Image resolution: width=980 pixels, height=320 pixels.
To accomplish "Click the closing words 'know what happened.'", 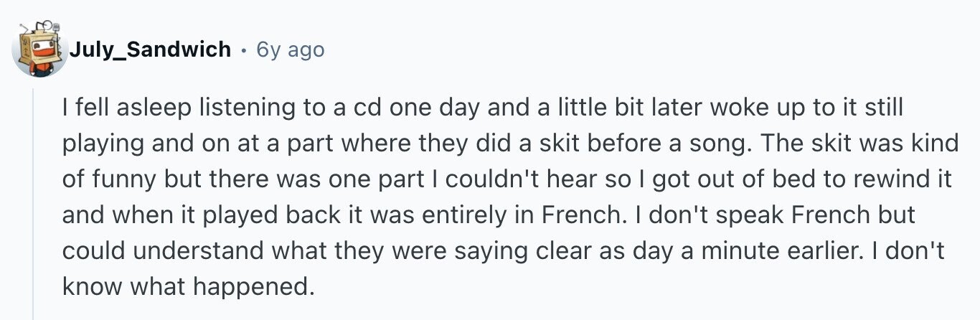I will (x=189, y=288).
